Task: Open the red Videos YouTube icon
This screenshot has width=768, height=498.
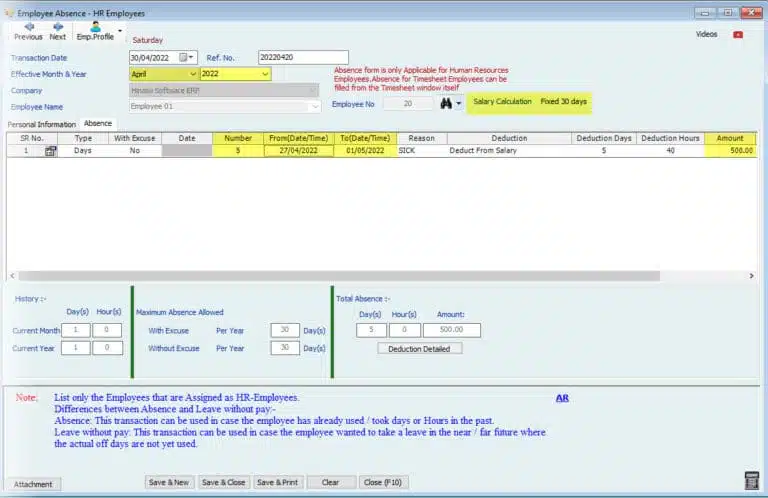Action: click(738, 35)
